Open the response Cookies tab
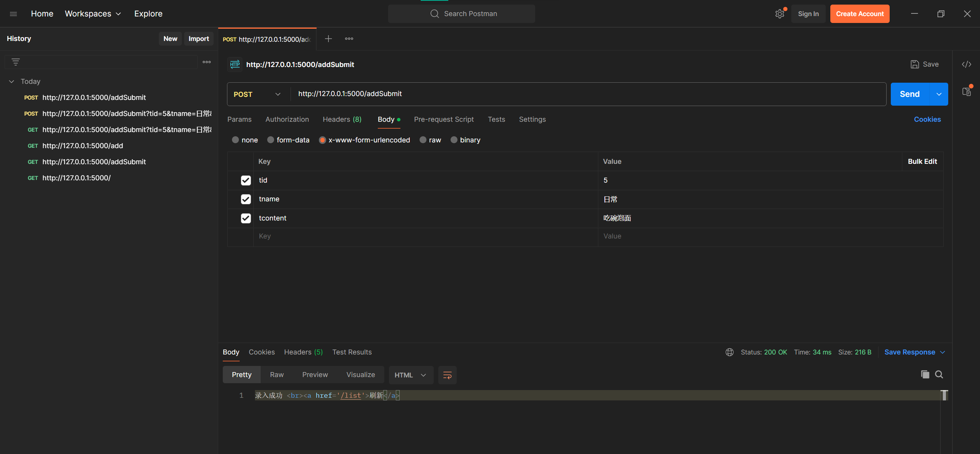 click(262, 352)
